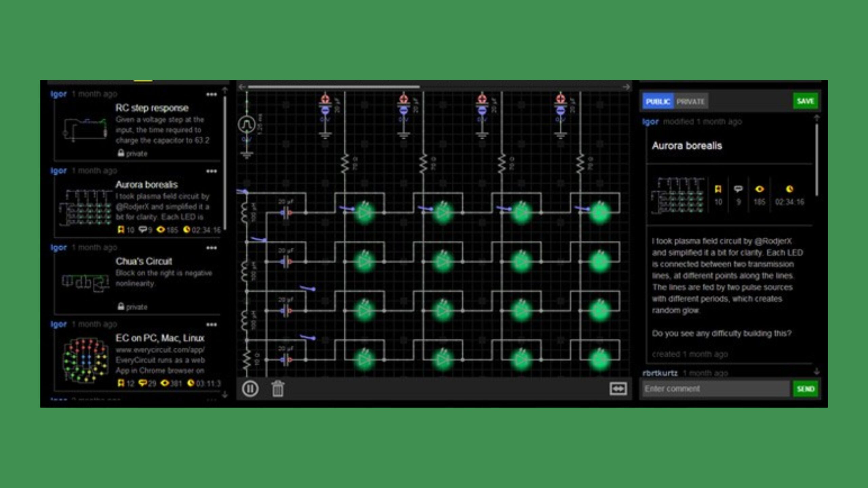Select the top 100 µH inductor

(x=245, y=213)
